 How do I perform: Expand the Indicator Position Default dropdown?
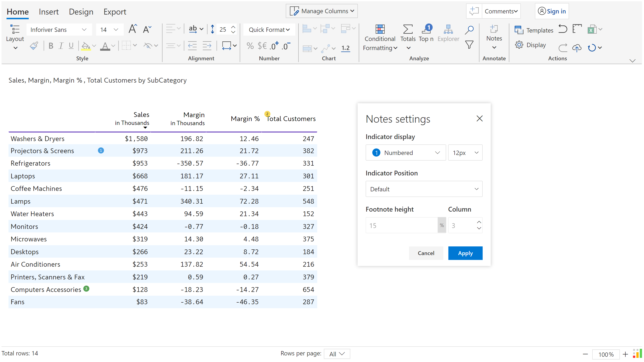(424, 189)
